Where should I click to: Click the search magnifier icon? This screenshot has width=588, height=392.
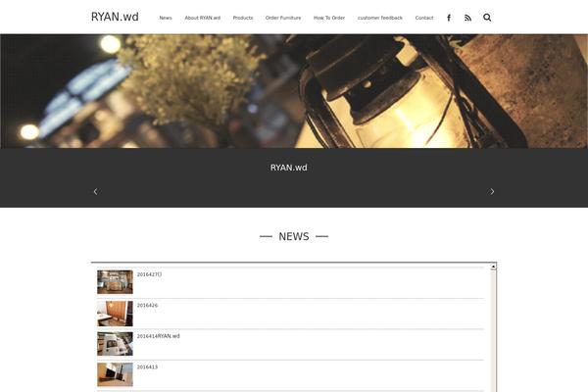(487, 18)
